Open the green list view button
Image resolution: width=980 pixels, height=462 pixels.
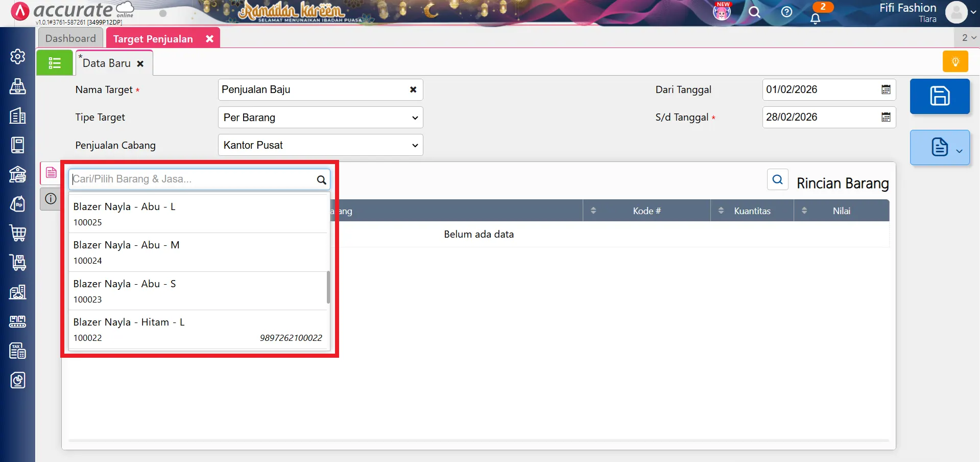pos(55,63)
